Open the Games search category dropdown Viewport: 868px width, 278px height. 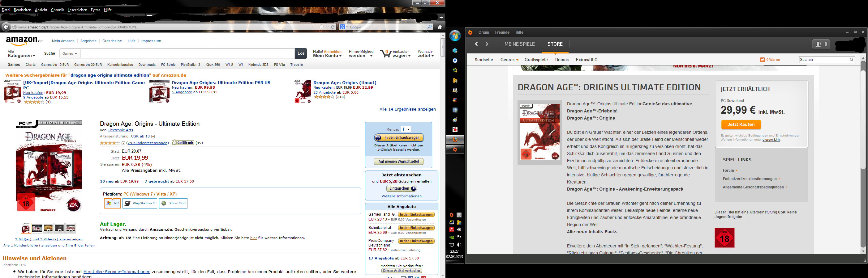(70, 53)
